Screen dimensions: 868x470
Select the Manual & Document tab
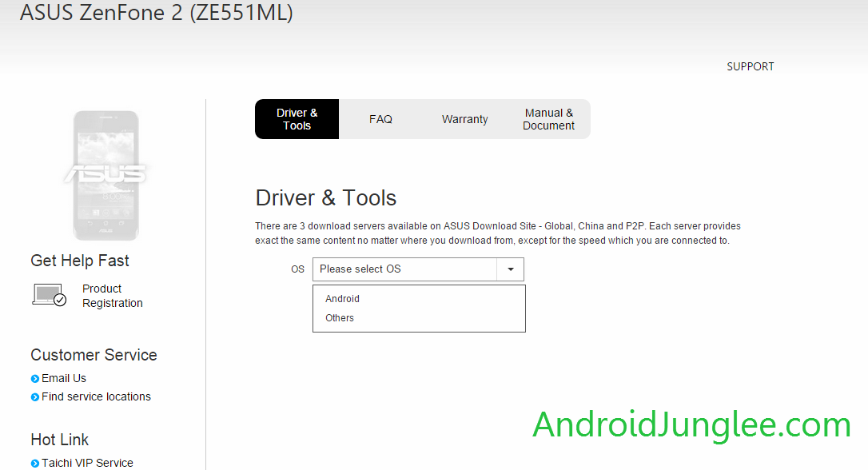pos(548,119)
